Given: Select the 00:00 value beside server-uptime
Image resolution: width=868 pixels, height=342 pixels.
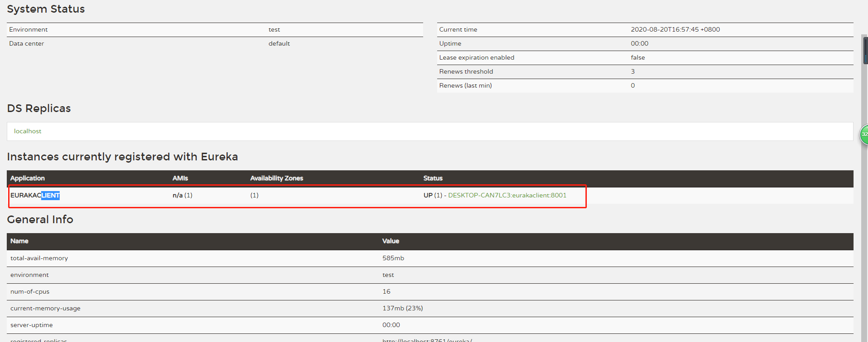Looking at the screenshot, I should tap(391, 325).
